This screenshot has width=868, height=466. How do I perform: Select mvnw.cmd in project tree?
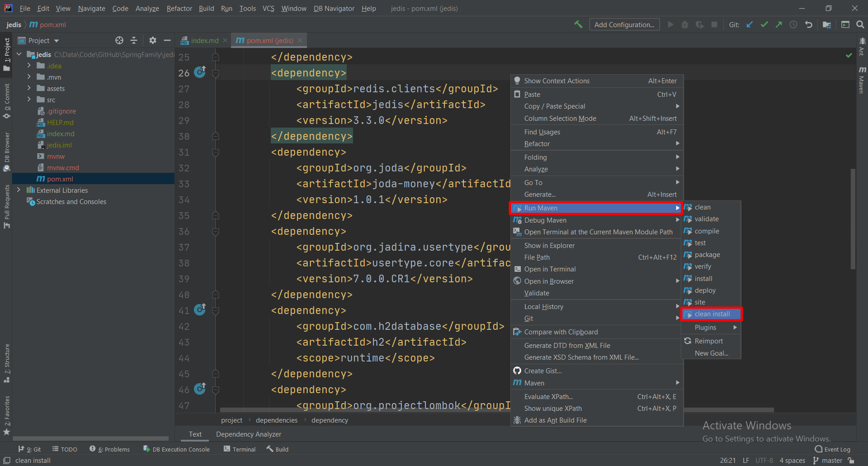coord(63,167)
